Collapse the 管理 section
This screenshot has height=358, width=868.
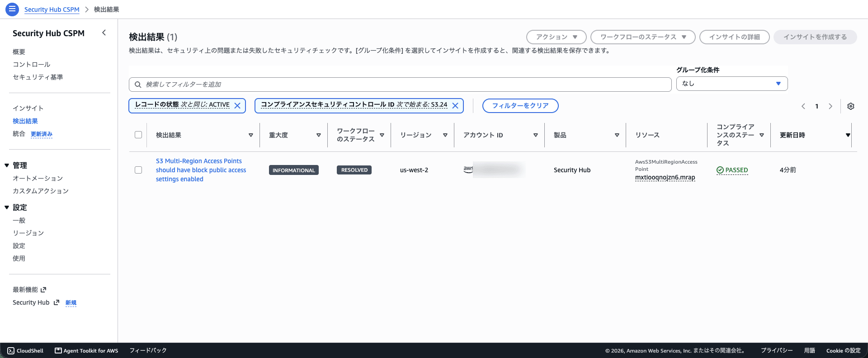click(7, 165)
